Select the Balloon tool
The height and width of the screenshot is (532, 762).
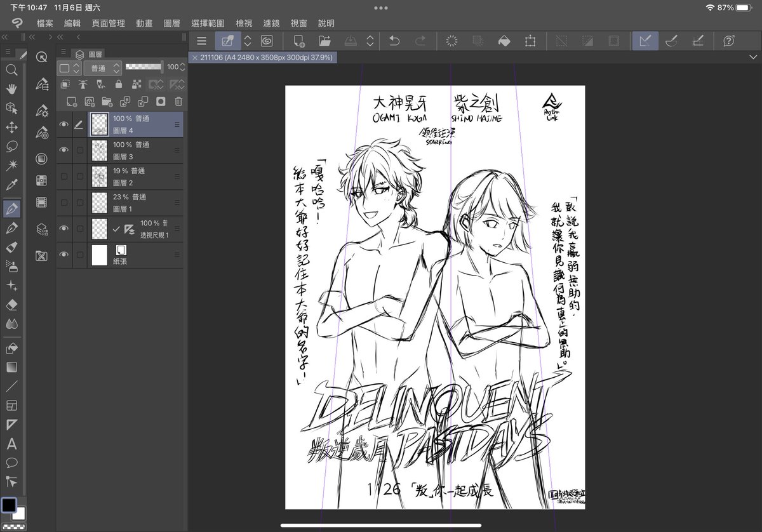coord(11,462)
